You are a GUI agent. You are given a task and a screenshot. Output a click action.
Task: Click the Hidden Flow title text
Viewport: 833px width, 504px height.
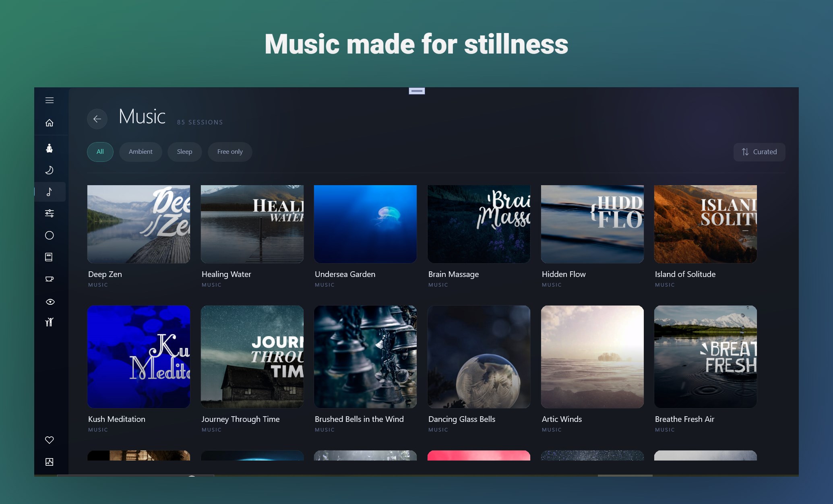pos(564,274)
